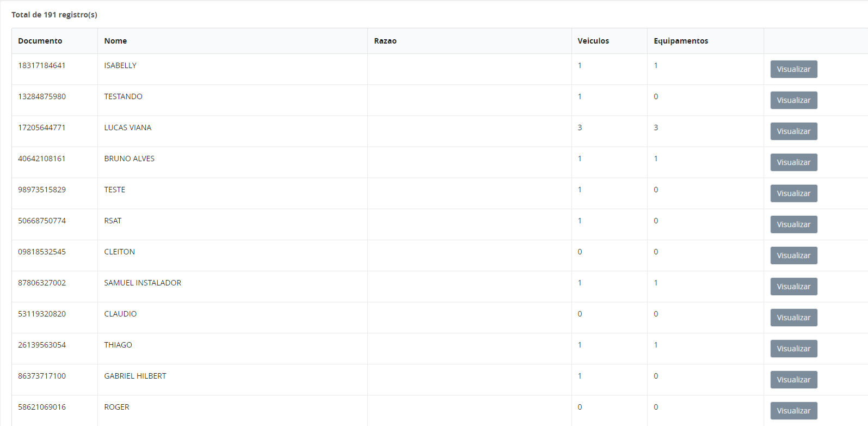Image resolution: width=868 pixels, height=426 pixels.
Task: Click the name CLAUDIO
Action: click(120, 314)
